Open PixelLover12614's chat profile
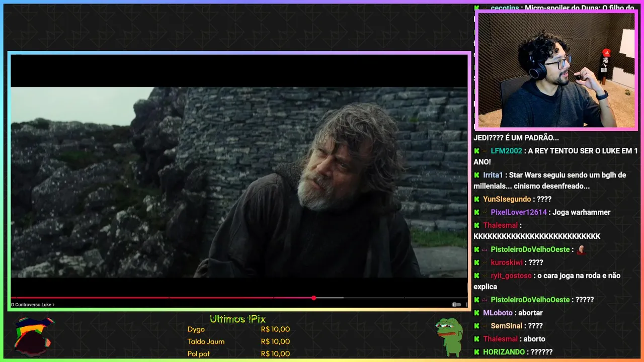Image resolution: width=644 pixels, height=362 pixels. (519, 212)
